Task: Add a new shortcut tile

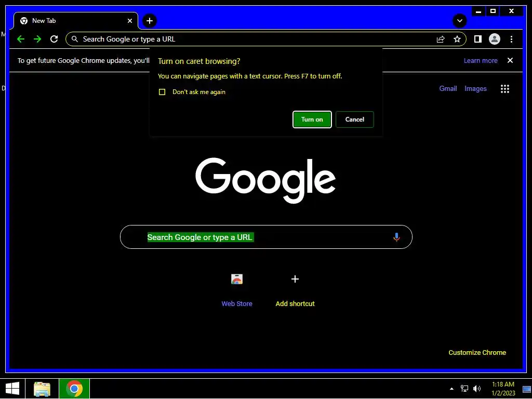Action: pos(295,290)
